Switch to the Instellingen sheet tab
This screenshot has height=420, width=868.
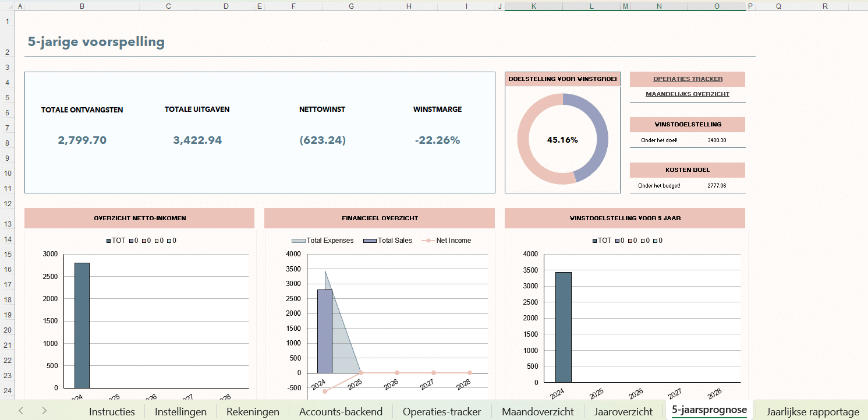[180, 411]
